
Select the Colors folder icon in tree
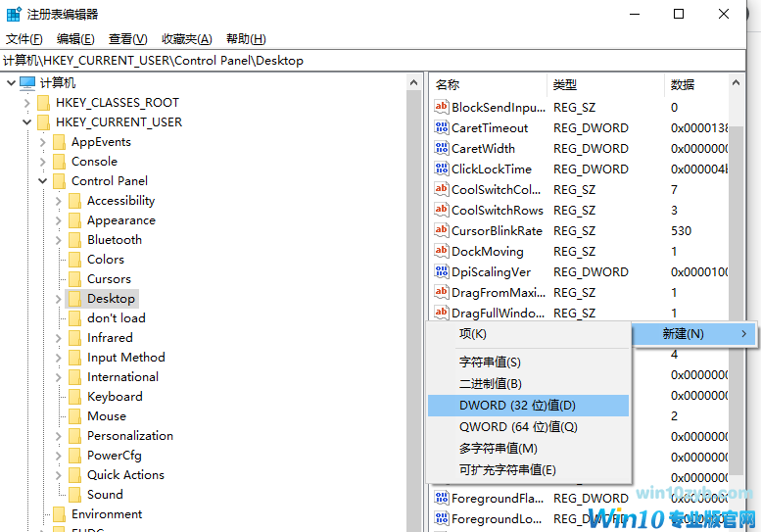coord(74,260)
